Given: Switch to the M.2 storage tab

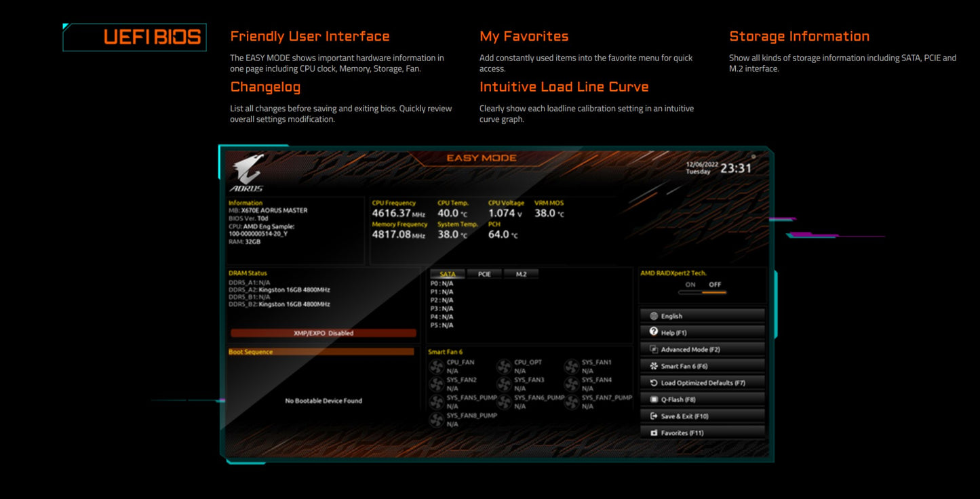Looking at the screenshot, I should [x=521, y=274].
